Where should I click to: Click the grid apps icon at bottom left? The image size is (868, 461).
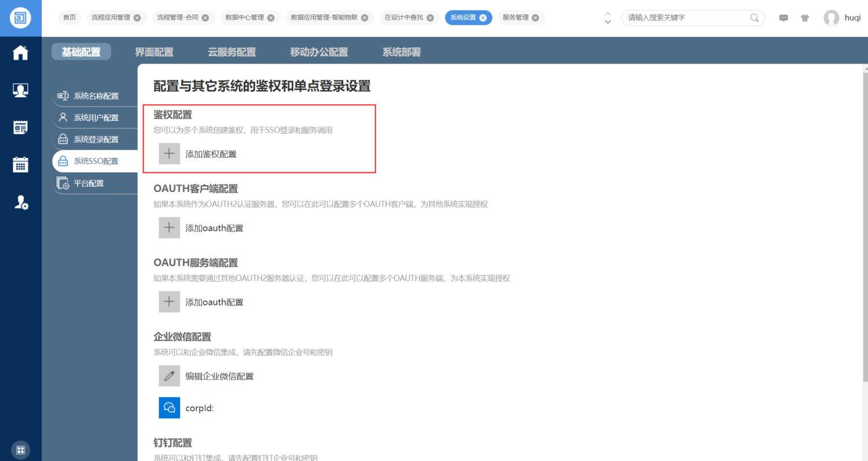tap(20, 449)
